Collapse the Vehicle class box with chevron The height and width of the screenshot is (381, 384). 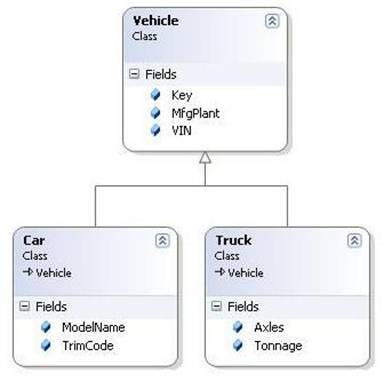272,21
